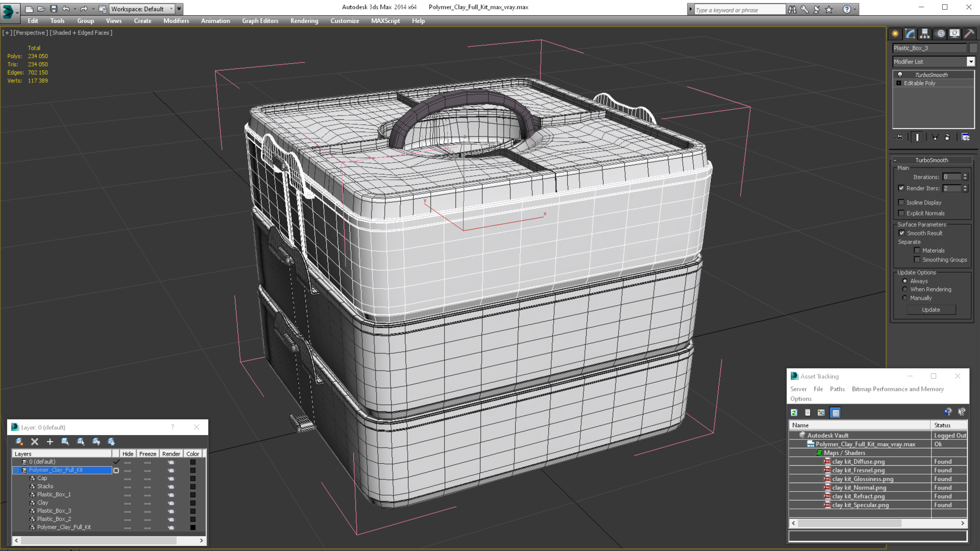
Task: Switch to the Create panel star icon
Action: [895, 34]
